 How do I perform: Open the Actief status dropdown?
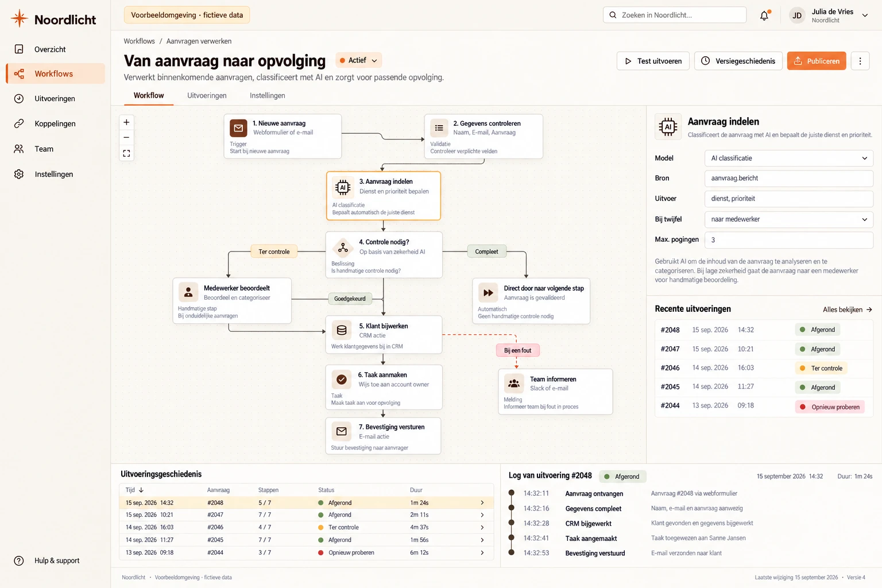[x=359, y=60]
